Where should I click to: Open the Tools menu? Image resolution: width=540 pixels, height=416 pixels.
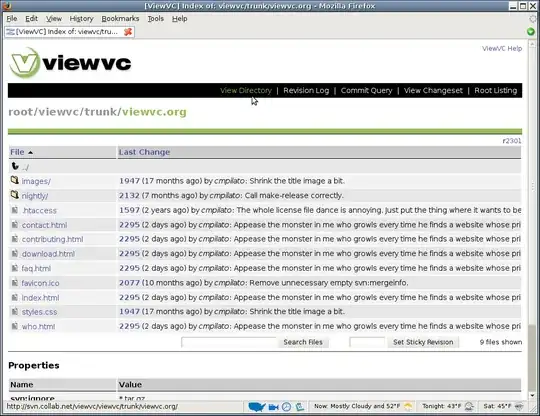(156, 19)
